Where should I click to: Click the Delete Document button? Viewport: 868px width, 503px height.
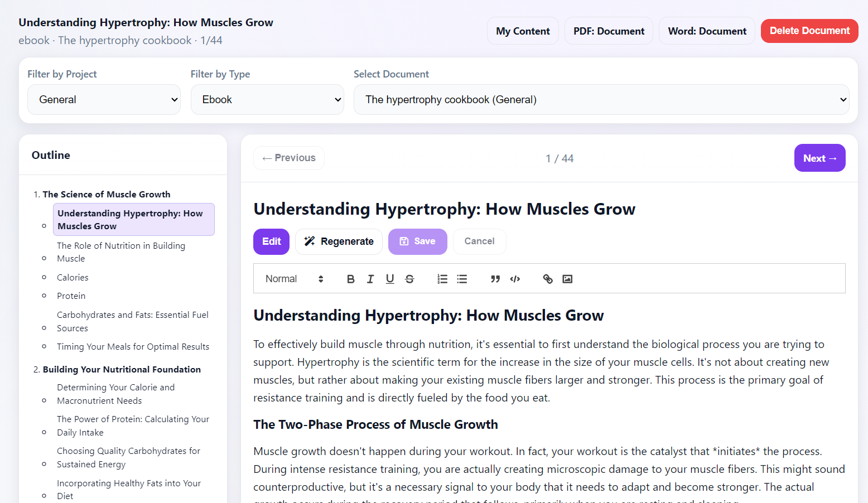click(809, 31)
